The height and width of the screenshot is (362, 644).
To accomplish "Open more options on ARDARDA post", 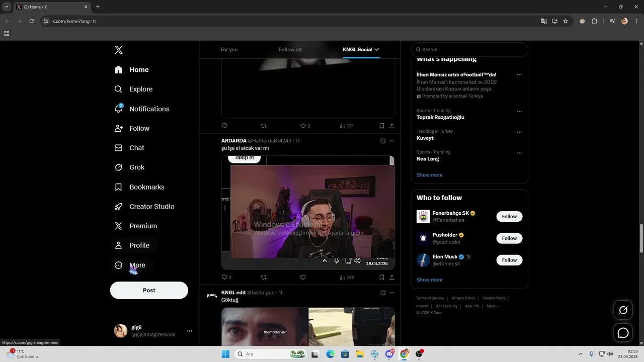I will click(392, 141).
